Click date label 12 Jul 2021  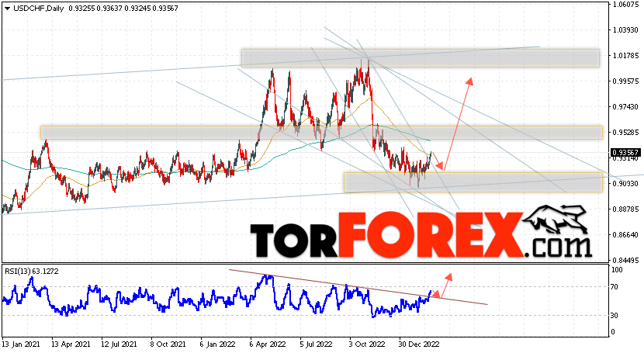[119, 344]
